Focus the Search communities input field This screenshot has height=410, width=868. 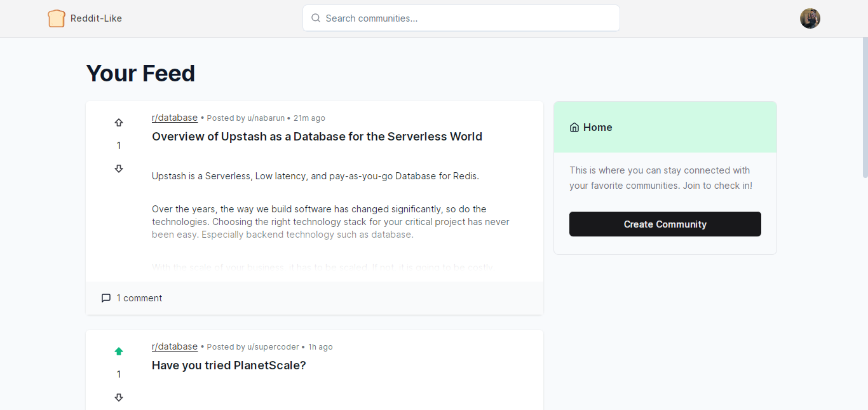pos(461,18)
